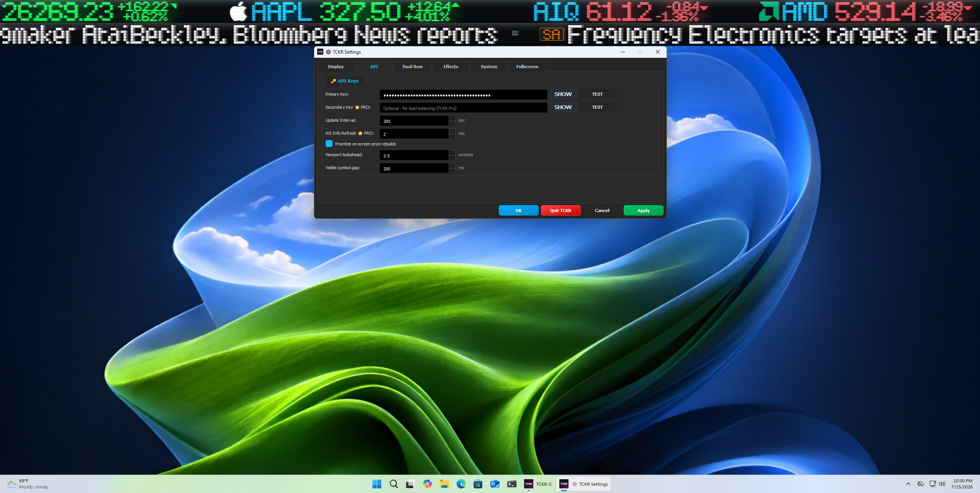Confirm settings with OK
The height and width of the screenshot is (493, 980).
(x=518, y=211)
